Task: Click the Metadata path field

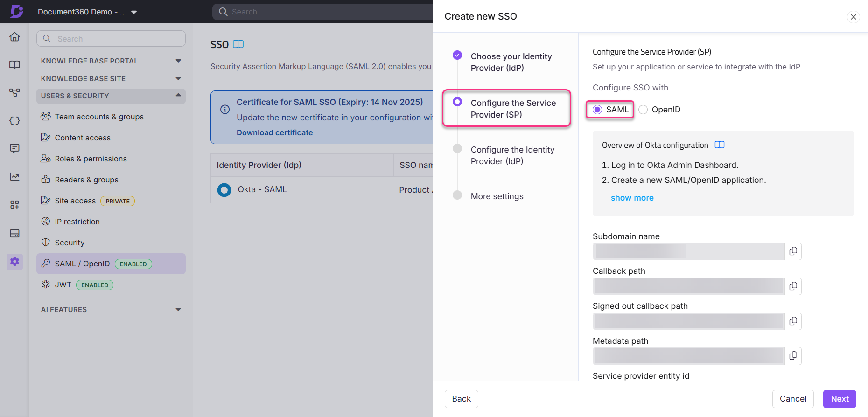Action: (689, 356)
